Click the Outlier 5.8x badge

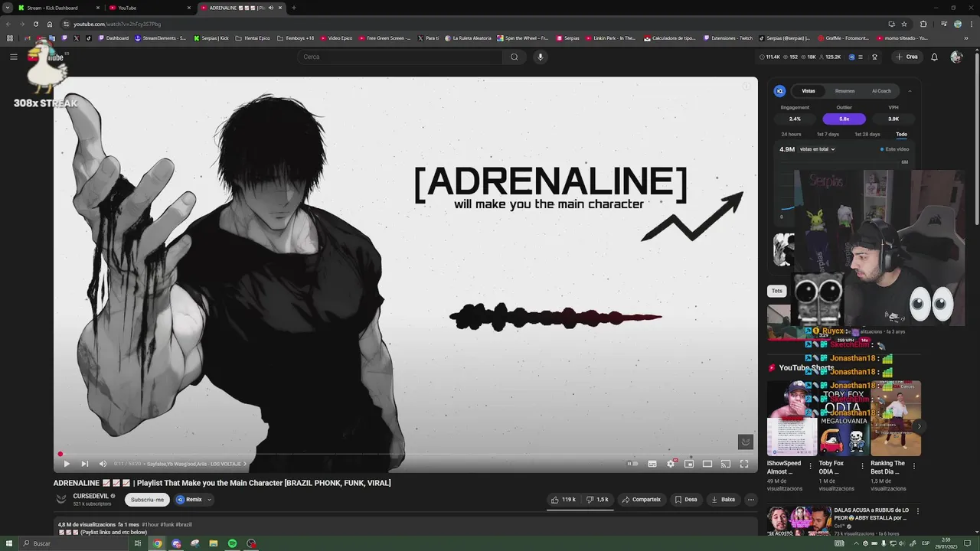pos(844,119)
